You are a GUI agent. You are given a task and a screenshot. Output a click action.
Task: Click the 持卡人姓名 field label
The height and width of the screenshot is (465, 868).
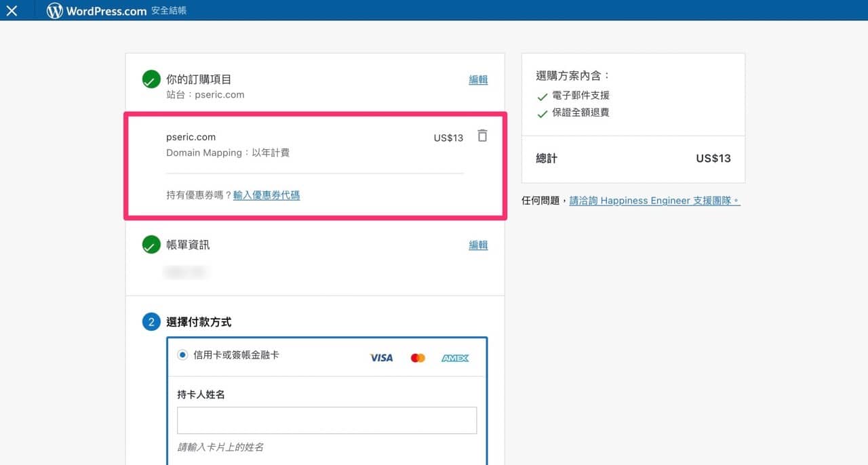[201, 395]
